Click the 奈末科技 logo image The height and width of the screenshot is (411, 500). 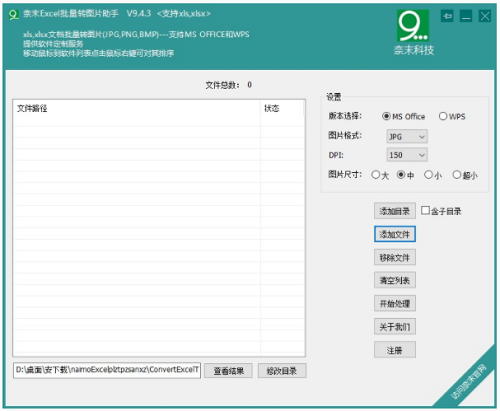413,32
